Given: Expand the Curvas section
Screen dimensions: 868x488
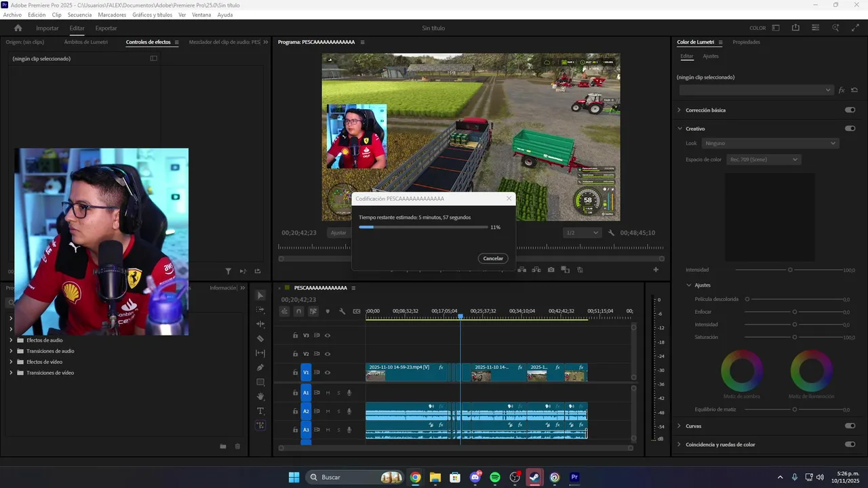Looking at the screenshot, I should (x=679, y=426).
